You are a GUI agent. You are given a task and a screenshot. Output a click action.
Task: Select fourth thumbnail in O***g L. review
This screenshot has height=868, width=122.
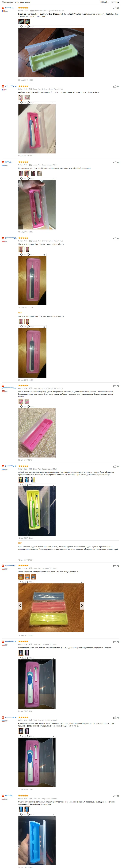click(x=40, y=173)
